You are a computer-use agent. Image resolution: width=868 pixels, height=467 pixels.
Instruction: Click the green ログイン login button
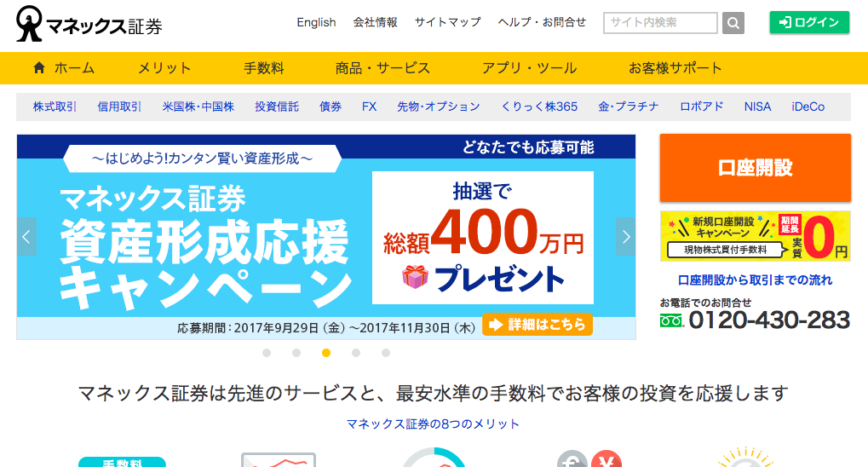[x=808, y=23]
